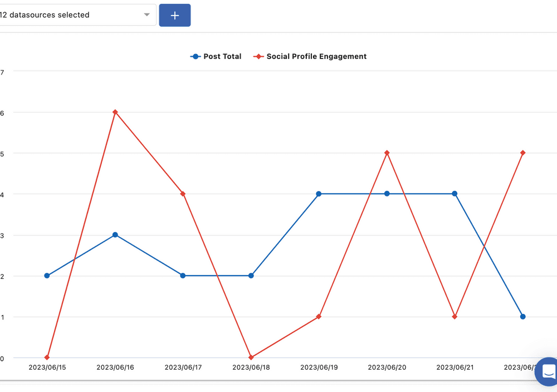Click Post Total point for 2023/06/19
This screenshot has height=392, width=557.
(319, 194)
